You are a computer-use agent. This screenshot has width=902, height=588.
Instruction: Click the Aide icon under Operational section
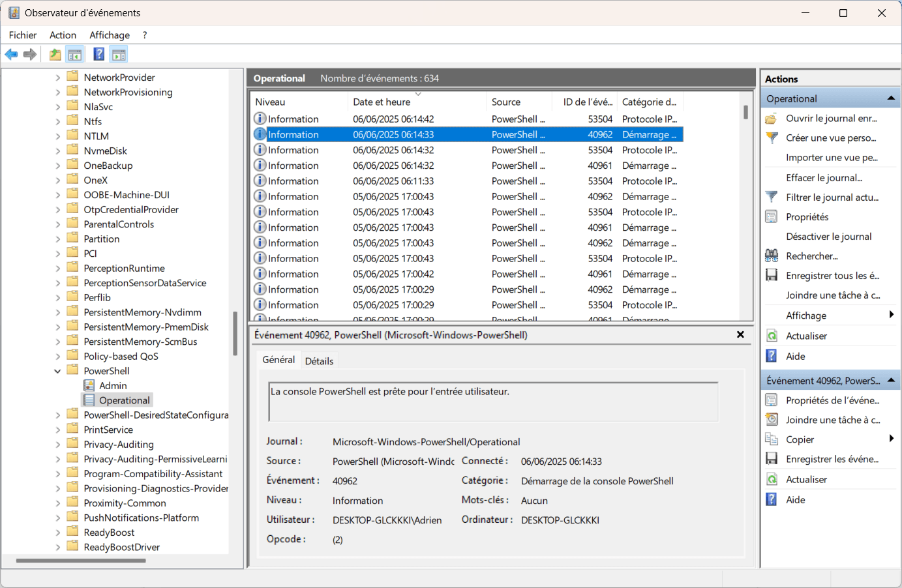772,356
